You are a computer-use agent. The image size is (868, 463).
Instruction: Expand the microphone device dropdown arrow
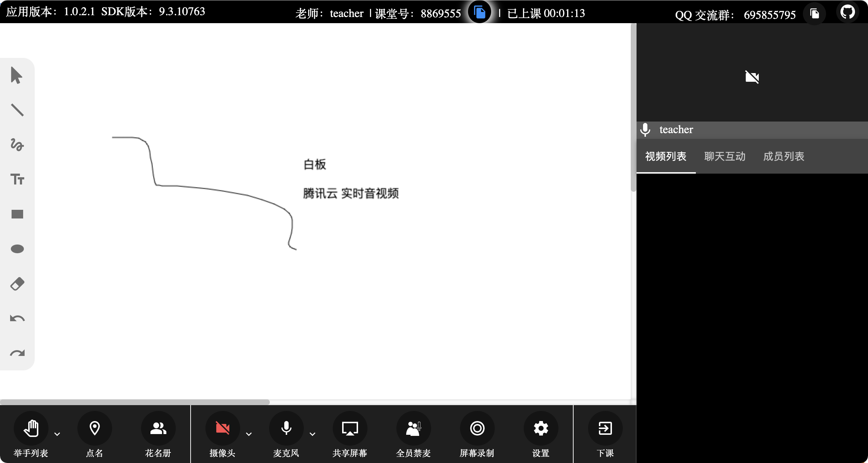312,434
